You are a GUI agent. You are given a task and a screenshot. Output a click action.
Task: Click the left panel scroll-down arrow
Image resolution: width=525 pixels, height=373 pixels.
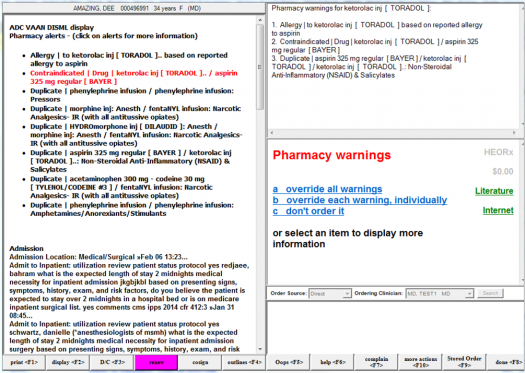(260, 349)
